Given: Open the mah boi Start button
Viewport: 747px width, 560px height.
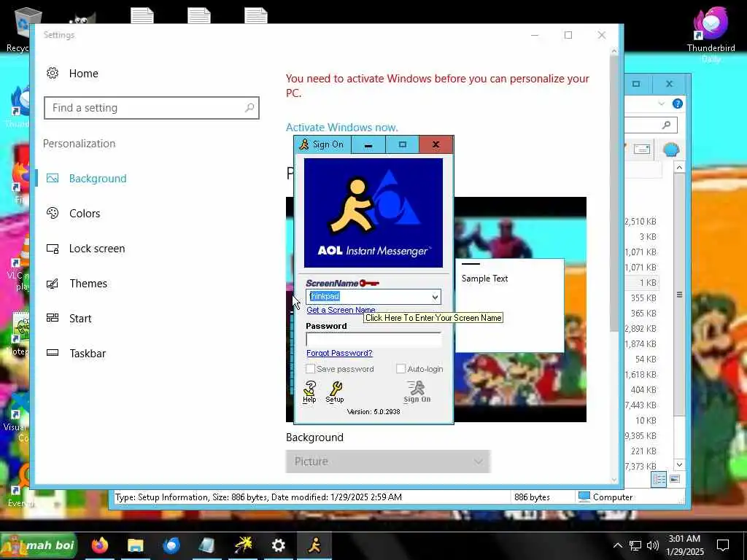Looking at the screenshot, I should tap(39, 545).
